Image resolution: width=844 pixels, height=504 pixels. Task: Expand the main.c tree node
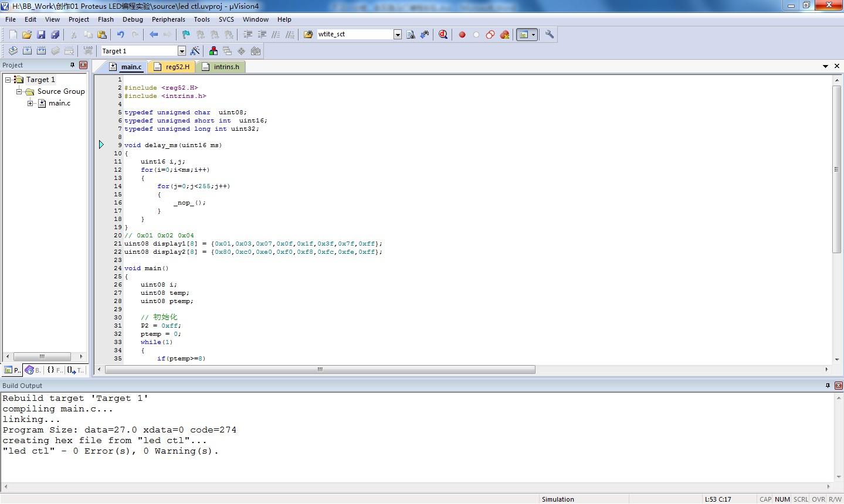[x=30, y=103]
